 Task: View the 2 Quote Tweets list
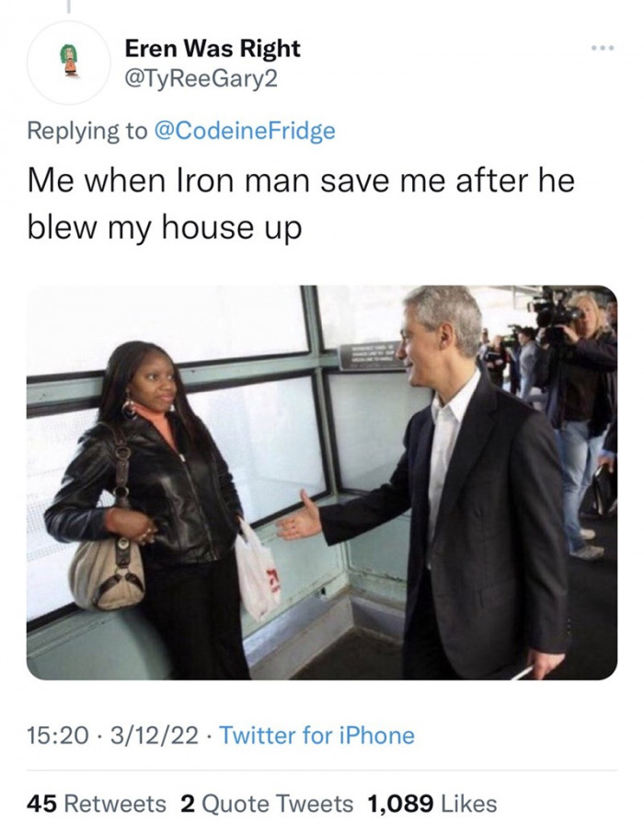click(x=267, y=804)
